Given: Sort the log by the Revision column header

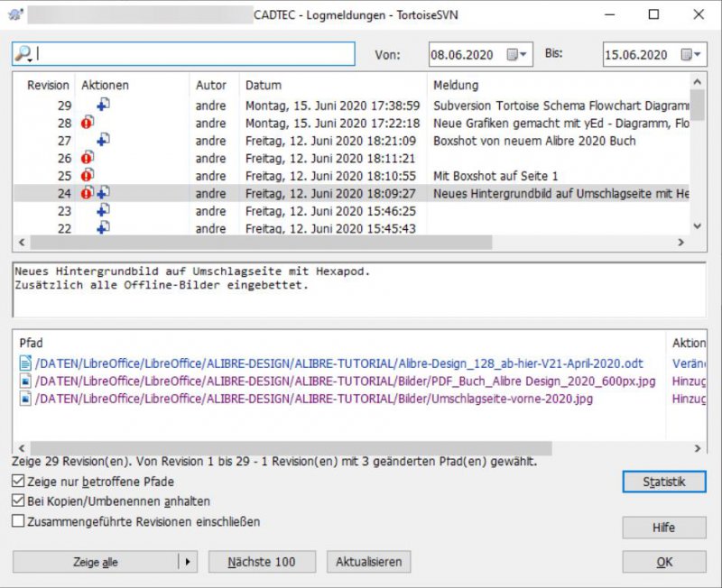Looking at the screenshot, I should click(x=48, y=85).
